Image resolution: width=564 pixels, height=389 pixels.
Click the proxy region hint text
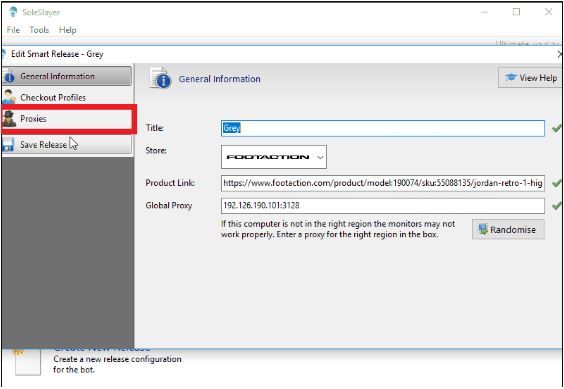coord(338,229)
